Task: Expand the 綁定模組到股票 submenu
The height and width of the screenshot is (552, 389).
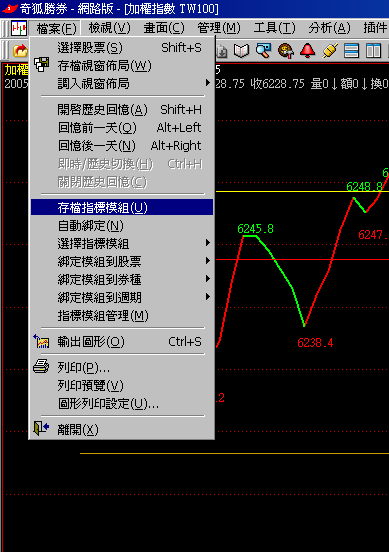Action: point(122,261)
